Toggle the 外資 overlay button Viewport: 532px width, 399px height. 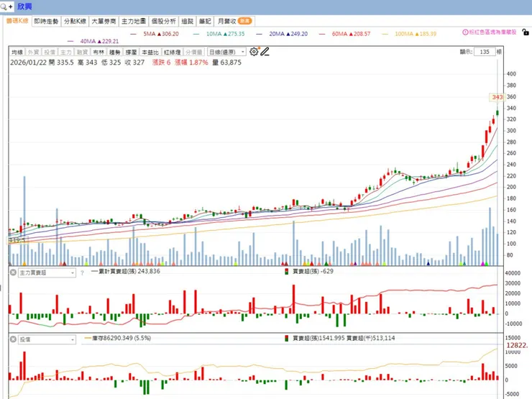point(33,52)
